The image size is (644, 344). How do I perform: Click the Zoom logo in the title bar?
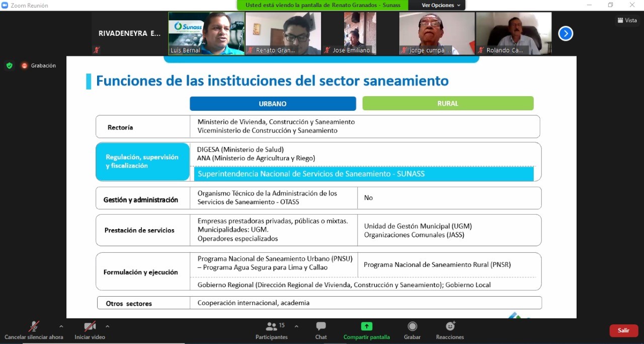click(5, 5)
